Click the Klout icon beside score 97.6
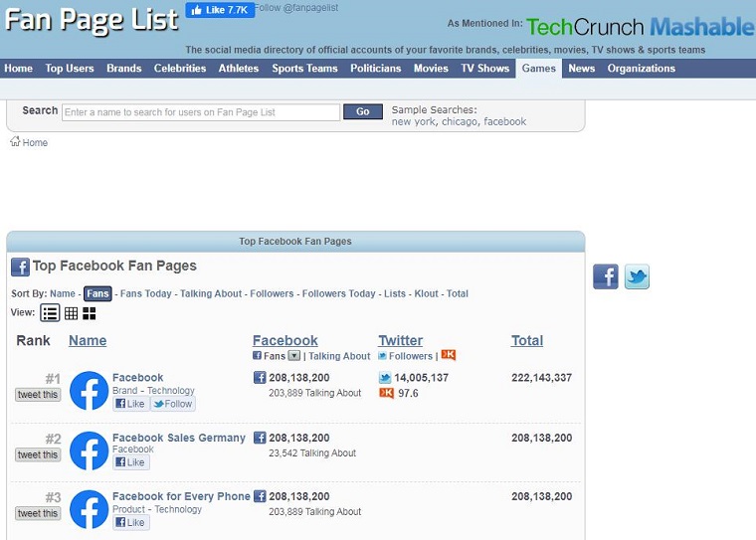756x540 pixels. click(x=387, y=393)
